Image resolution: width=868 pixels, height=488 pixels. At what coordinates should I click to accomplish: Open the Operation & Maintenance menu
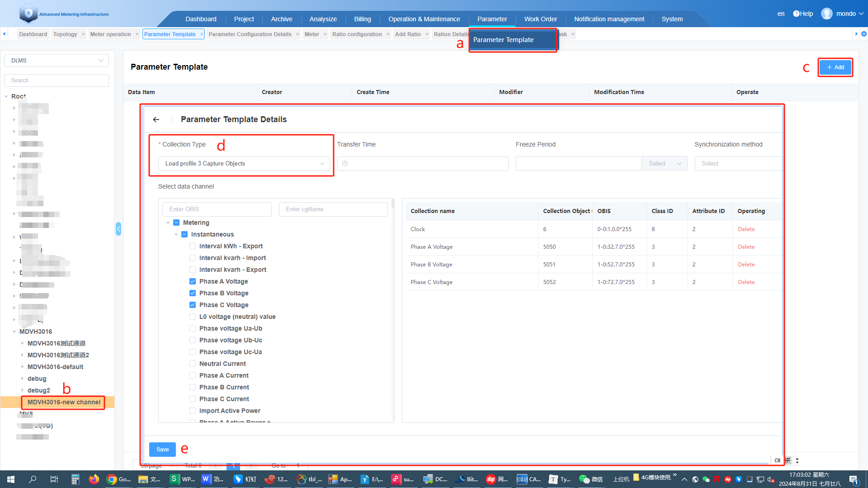(x=424, y=19)
